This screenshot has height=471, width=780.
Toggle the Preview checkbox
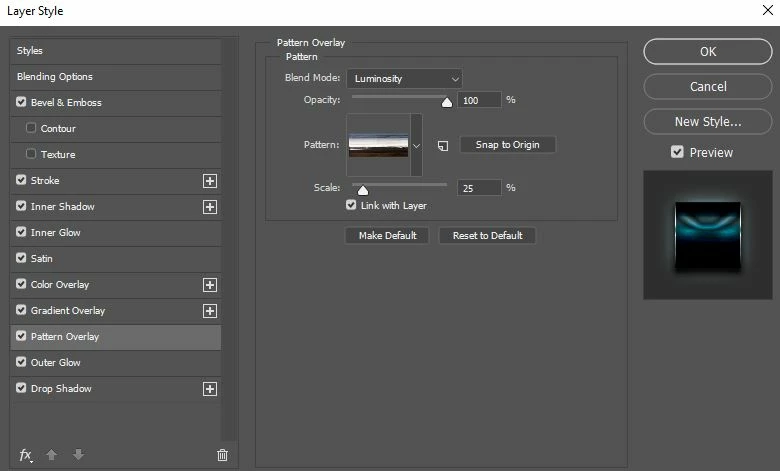tap(677, 152)
